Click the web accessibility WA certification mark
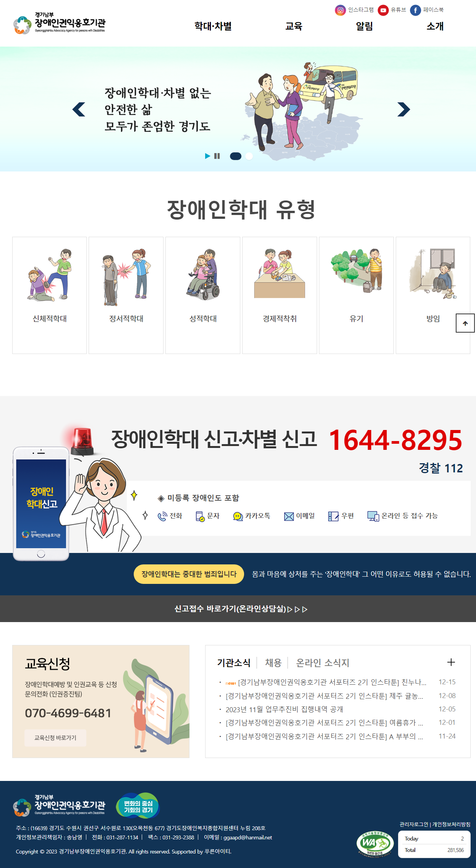 [375, 844]
